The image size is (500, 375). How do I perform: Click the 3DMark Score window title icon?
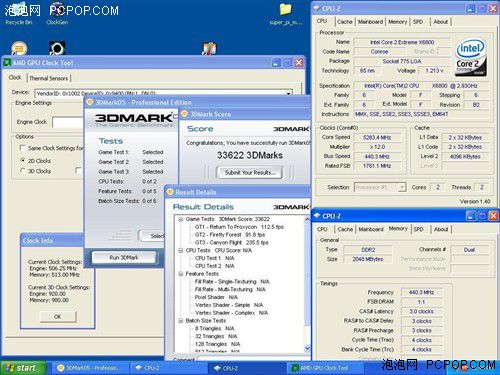[184, 114]
